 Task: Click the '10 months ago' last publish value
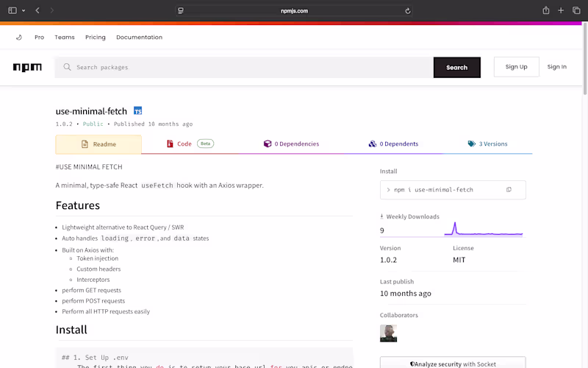point(406,293)
